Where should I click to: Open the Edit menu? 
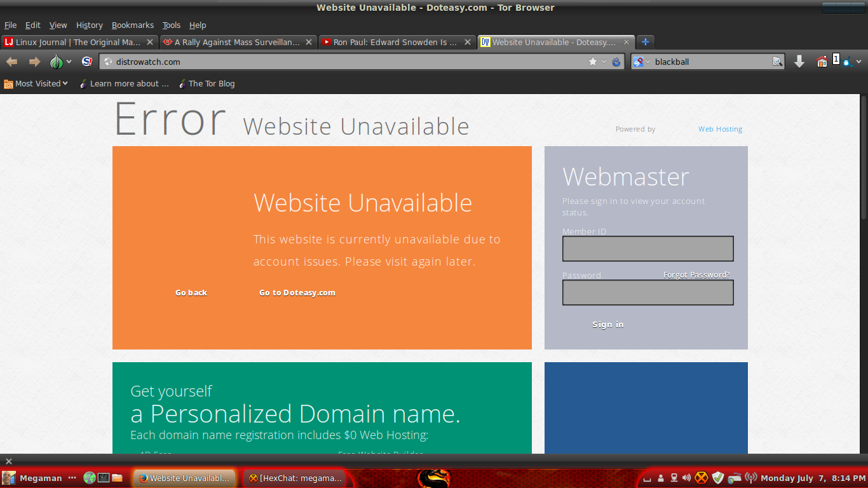click(x=32, y=25)
